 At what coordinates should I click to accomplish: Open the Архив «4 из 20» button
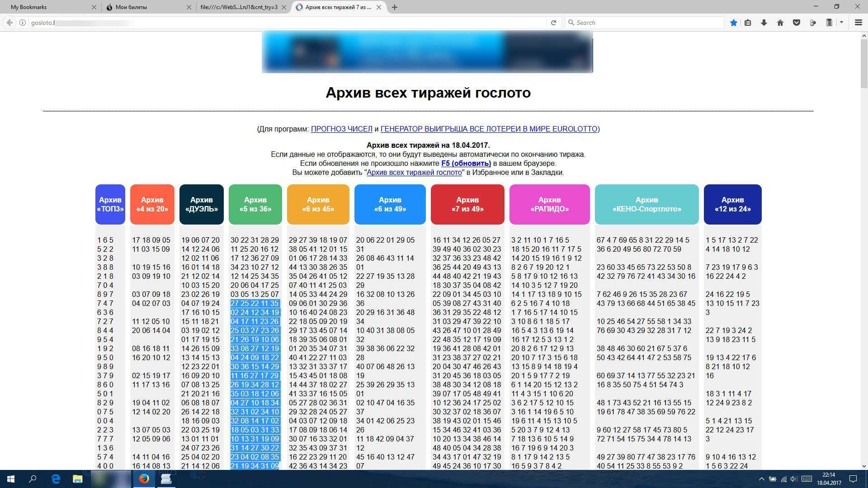(152, 204)
